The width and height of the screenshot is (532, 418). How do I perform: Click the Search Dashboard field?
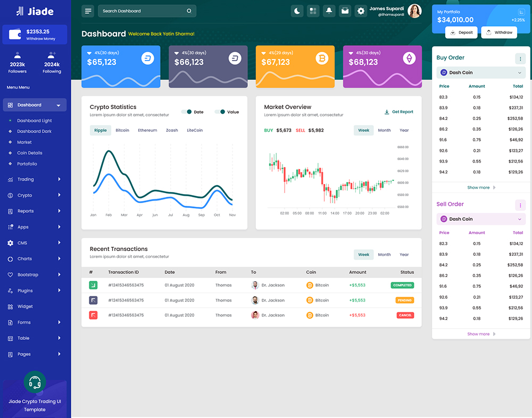coord(143,11)
